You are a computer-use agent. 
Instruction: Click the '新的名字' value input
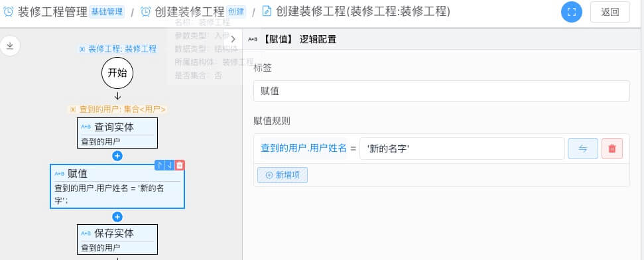tap(462, 149)
